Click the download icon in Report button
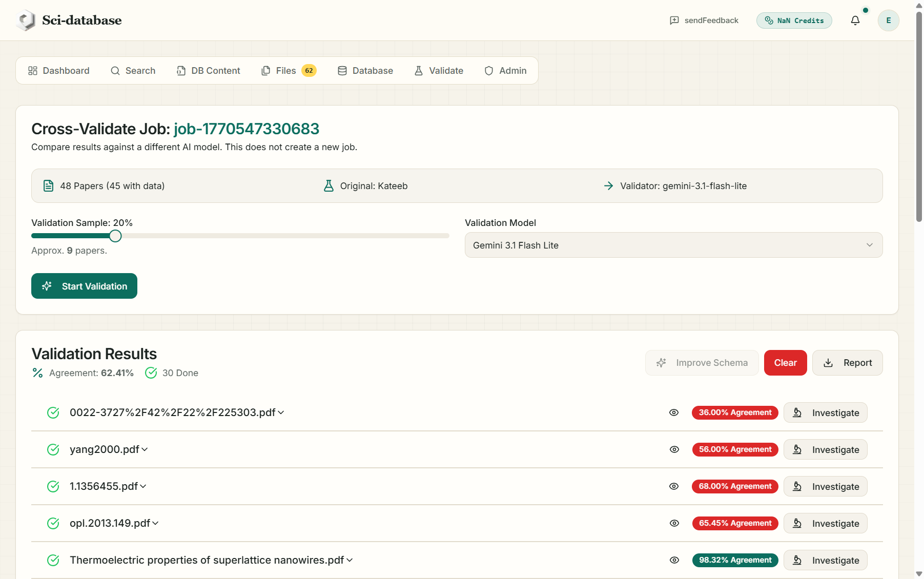The image size is (924, 579). (828, 363)
